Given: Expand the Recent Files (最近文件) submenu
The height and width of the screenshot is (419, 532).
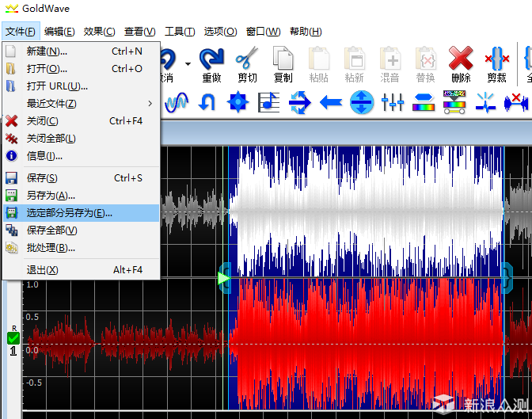Looking at the screenshot, I should pos(81,103).
